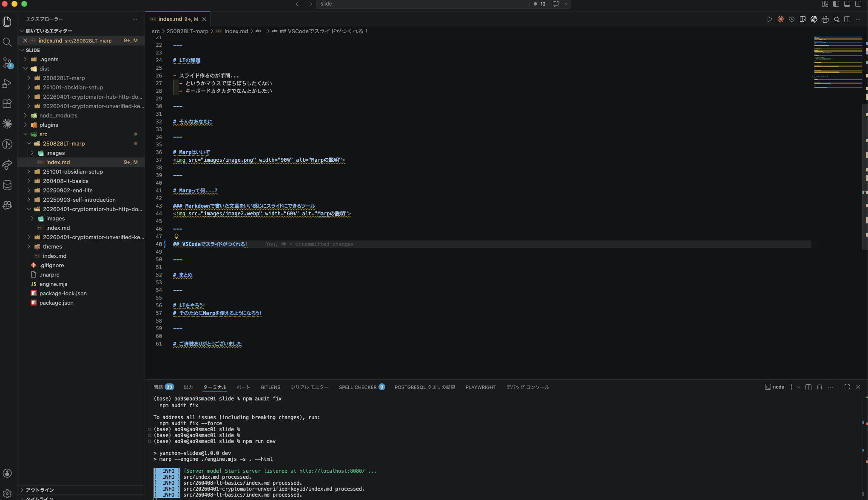Open the Timeline history icon above the editor
868x500 pixels.
click(x=791, y=19)
